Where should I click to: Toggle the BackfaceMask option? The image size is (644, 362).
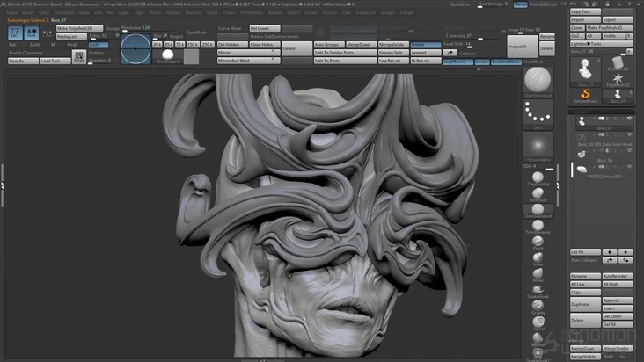505,62
